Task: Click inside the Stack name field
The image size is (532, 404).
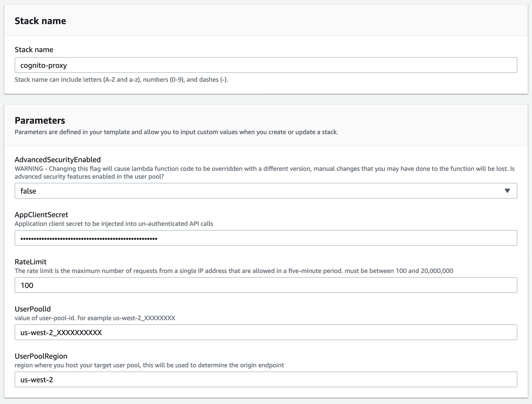Action: (x=266, y=65)
